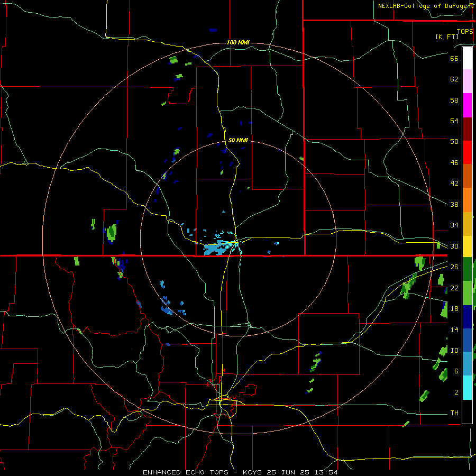The height and width of the screenshot is (476, 476).
Task: Select the '38' scale label
Action: (454, 204)
